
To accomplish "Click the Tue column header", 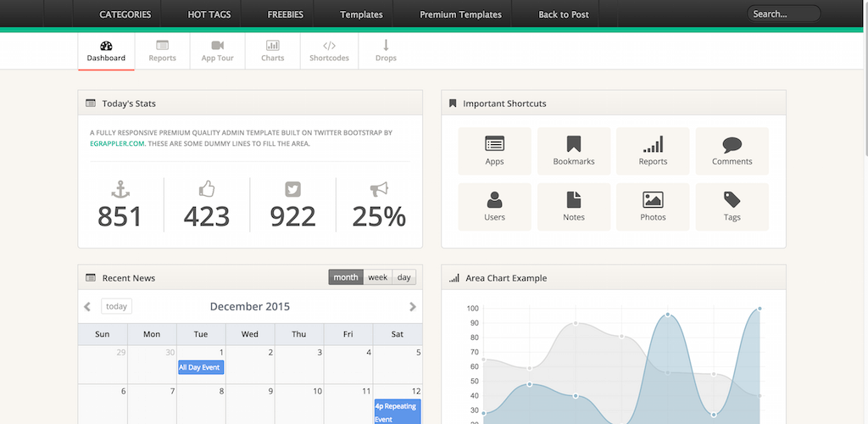I will tap(201, 334).
